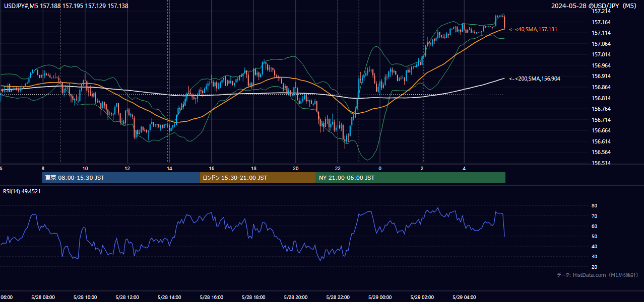644x302 pixels.
Task: Click the RSI axis 60 level label
Action: coord(594,226)
